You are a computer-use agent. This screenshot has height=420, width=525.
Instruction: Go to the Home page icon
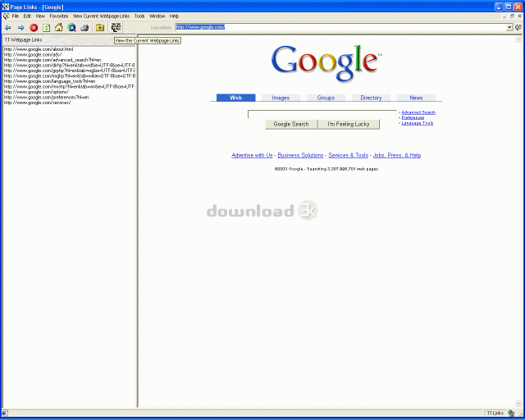pos(59,27)
